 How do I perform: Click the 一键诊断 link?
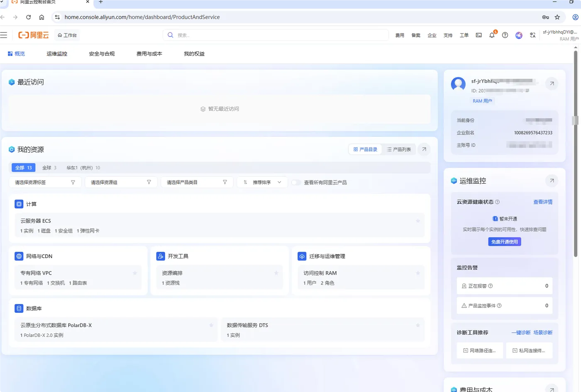click(521, 333)
